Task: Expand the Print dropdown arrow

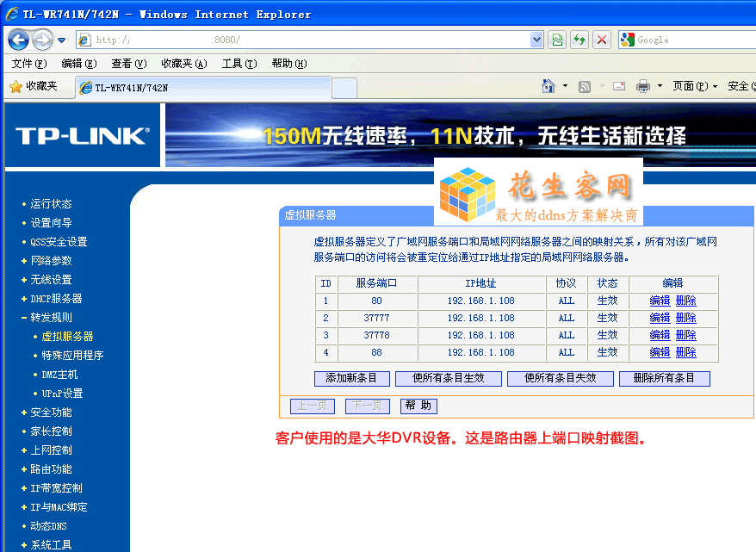Action: coord(660,86)
